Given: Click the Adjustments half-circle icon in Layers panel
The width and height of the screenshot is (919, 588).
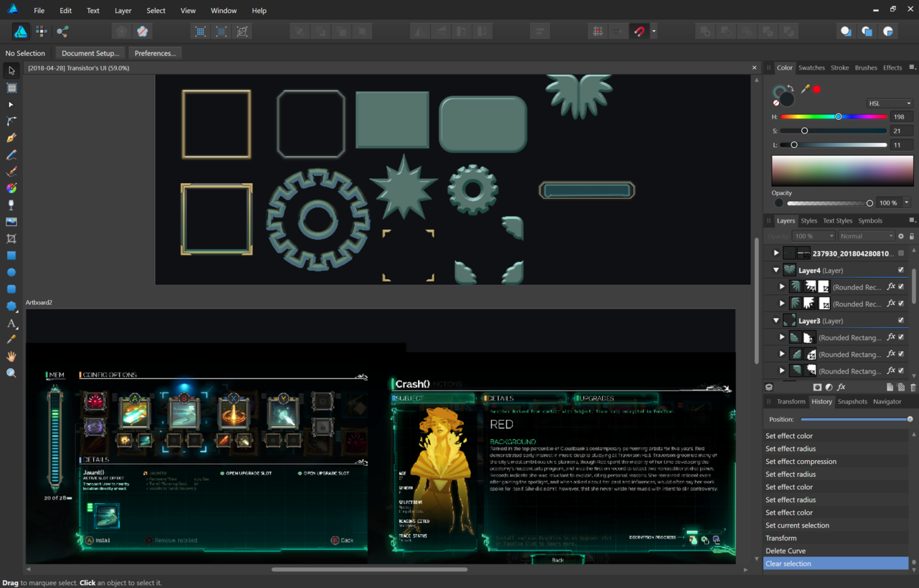Looking at the screenshot, I should pyautogui.click(x=829, y=387).
